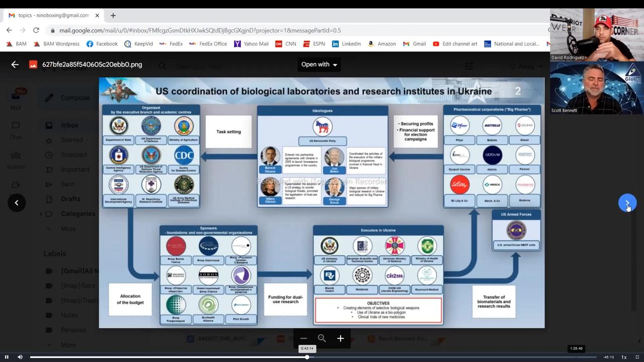Expand the Categories section
Screen dimensions: 644x362
[77, 214]
